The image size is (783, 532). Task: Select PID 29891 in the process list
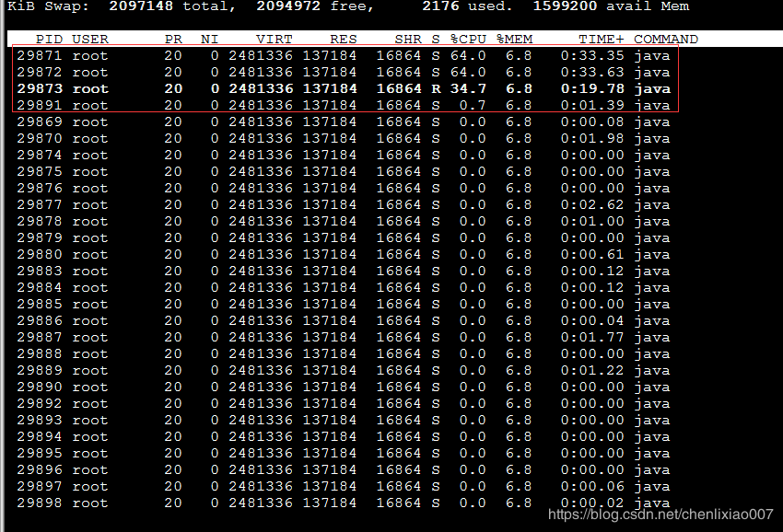40,105
